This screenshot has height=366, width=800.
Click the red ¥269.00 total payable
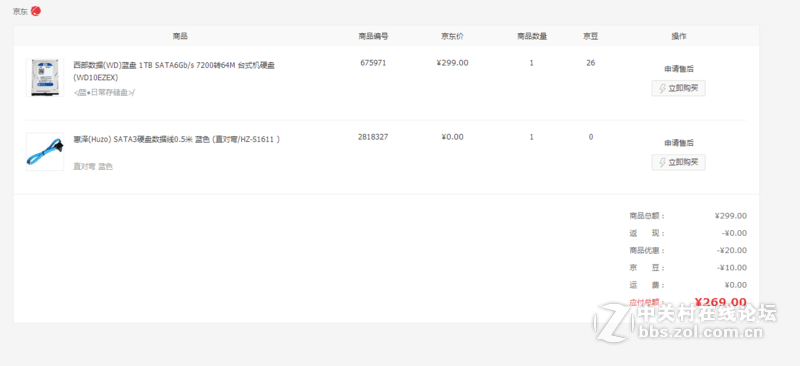coord(720,302)
